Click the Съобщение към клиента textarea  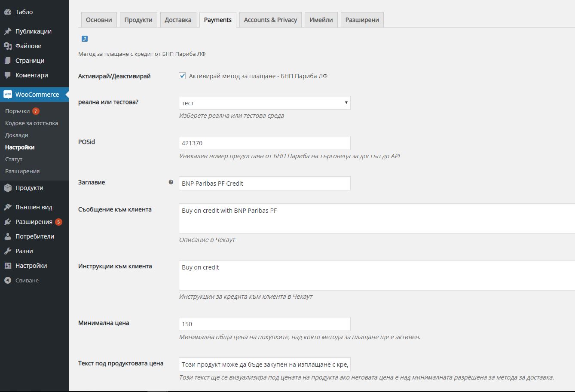coord(377,219)
